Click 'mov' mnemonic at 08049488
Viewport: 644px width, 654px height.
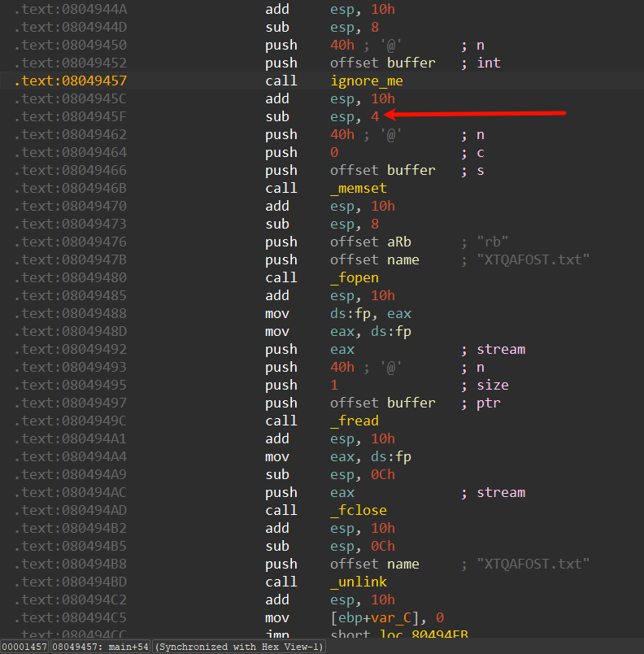tap(277, 314)
